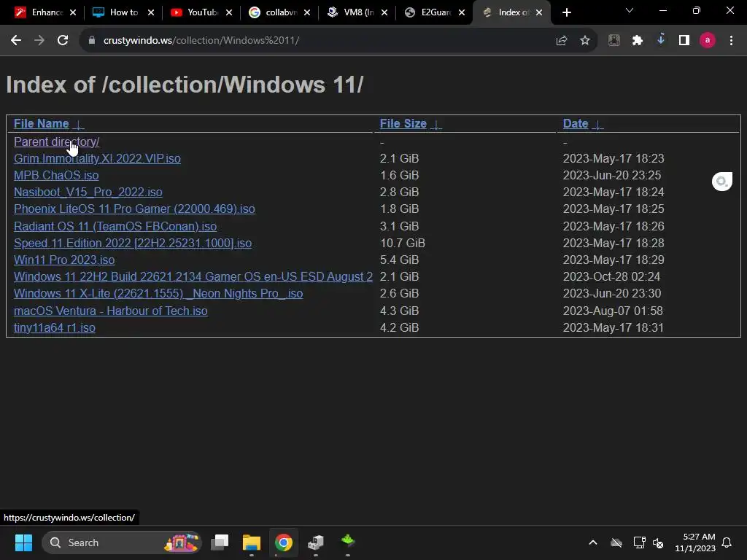Viewport: 747px width, 560px height.
Task: Click Chrome icon in taskbar
Action: tap(284, 542)
